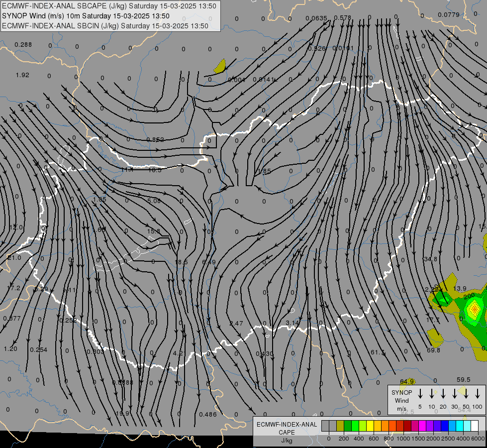487x448 pixels.
Task: Click the SYNOP label in wind legend
Action: 401,393
